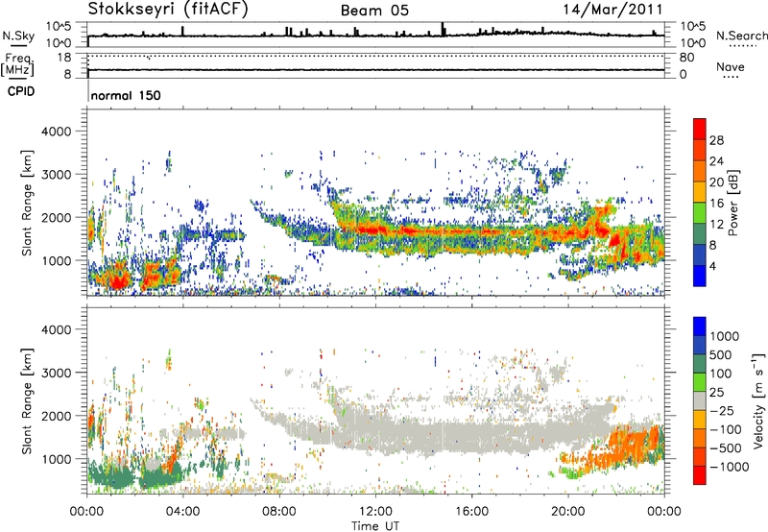
Task: Click the blue bottom of the Power colorbar
Action: point(700,276)
